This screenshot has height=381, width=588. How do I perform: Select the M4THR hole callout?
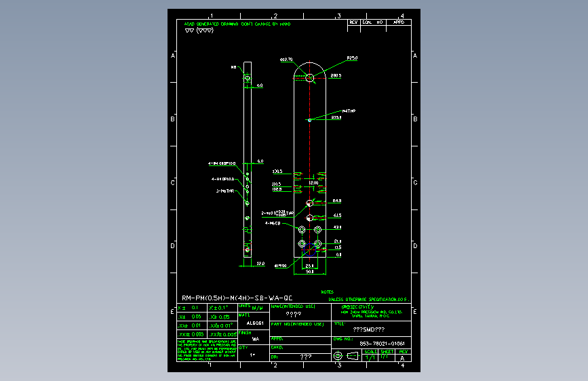(349, 111)
